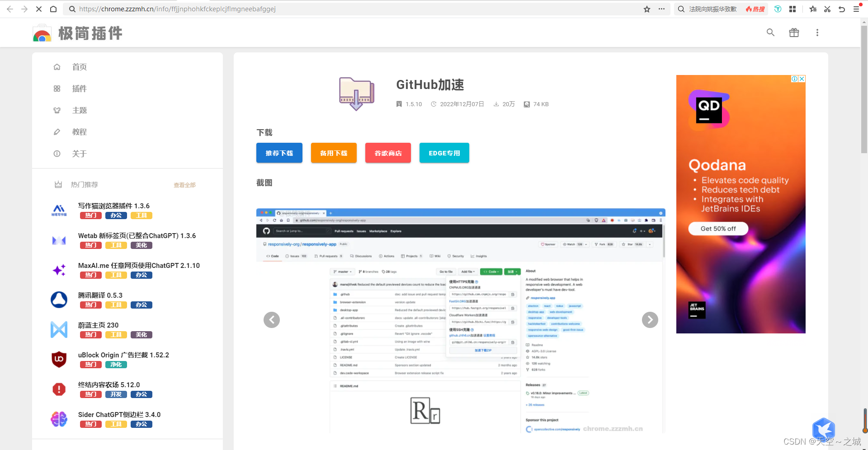Click the 极简插件 site logo
Image resolution: width=868 pixels, height=450 pixels.
pos(77,33)
